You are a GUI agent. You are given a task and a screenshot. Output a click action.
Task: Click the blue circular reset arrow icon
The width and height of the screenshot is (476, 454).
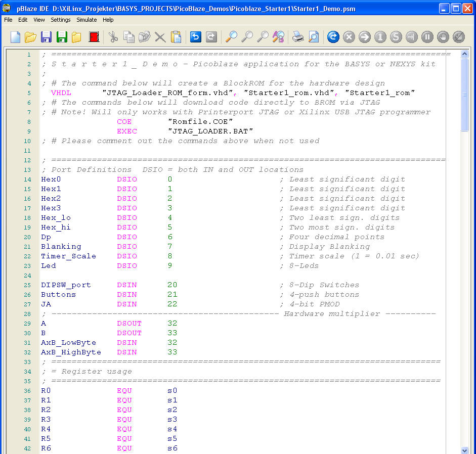click(x=333, y=37)
